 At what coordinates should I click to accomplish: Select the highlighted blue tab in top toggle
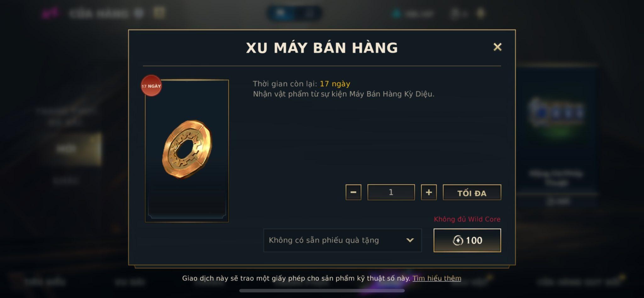280,13
